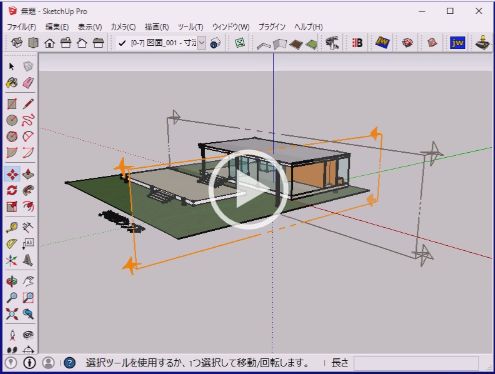495x374 pixels.
Task: Open the model credits info icon
Action: [x=29, y=362]
